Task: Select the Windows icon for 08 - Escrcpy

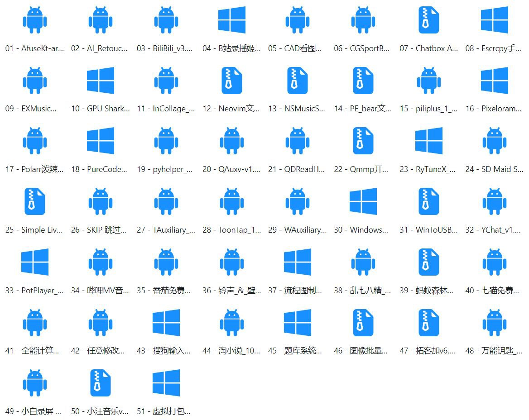Action: (495, 20)
